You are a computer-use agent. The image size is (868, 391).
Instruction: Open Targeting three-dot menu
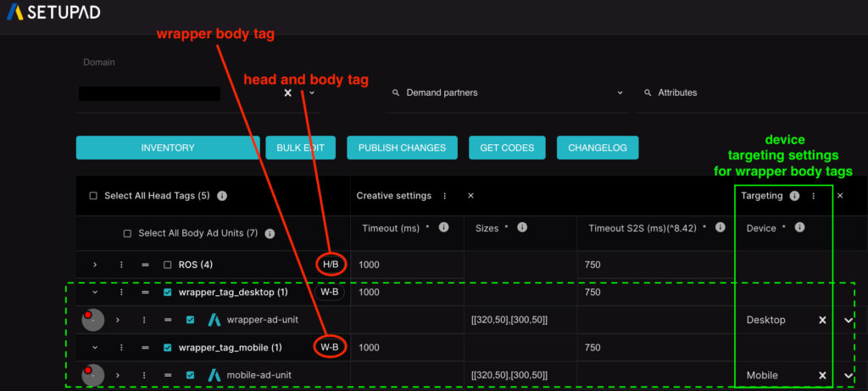(813, 195)
